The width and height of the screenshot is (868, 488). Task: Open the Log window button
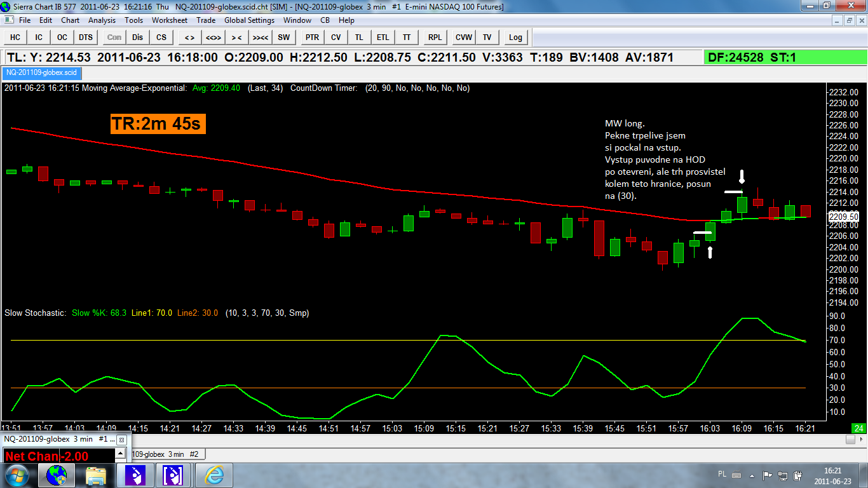pyautogui.click(x=515, y=37)
